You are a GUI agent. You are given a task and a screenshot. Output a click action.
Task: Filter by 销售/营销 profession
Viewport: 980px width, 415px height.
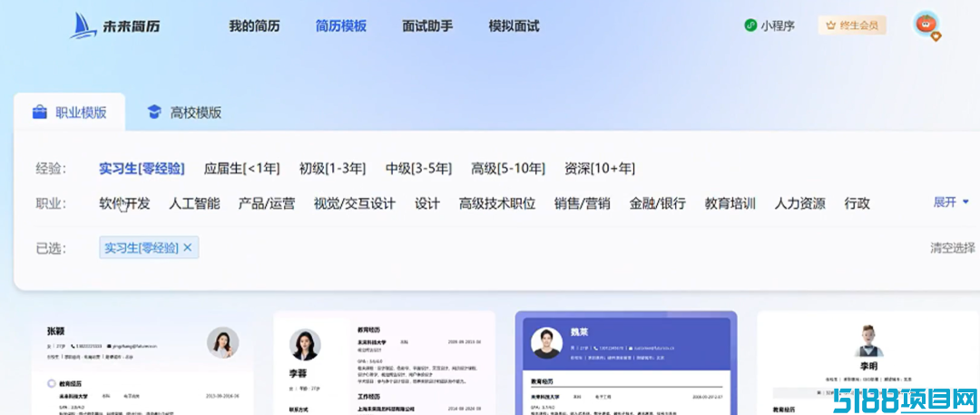point(583,203)
